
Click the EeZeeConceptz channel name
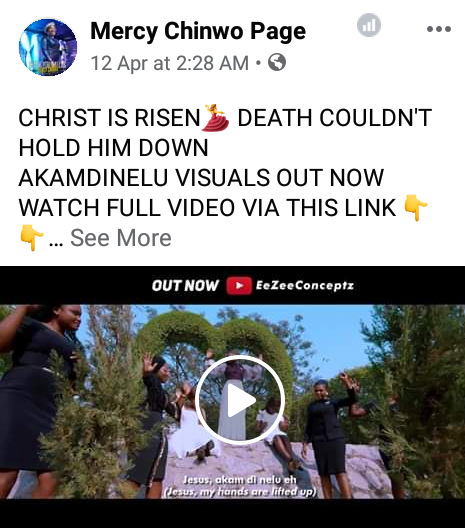click(305, 286)
